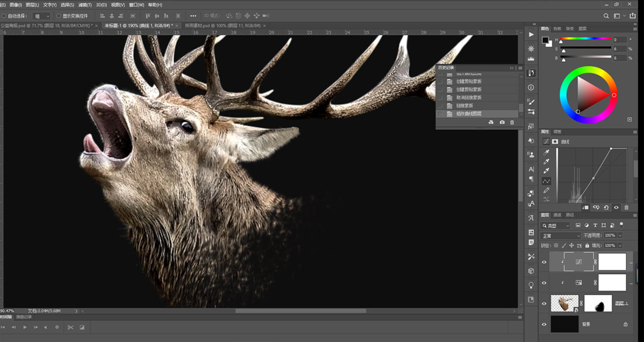Open layer filter 类型 dropdown
Viewport: 644px width, 342px height.
(x=555, y=226)
